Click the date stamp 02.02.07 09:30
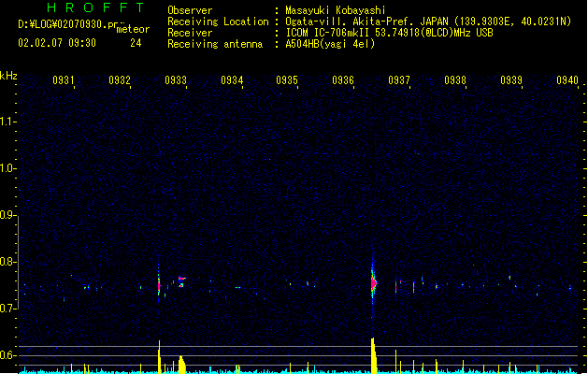This screenshot has width=588, height=374. [57, 43]
